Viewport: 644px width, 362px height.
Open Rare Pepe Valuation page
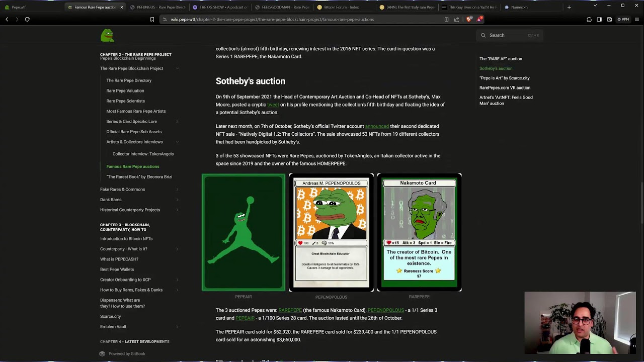point(125,90)
